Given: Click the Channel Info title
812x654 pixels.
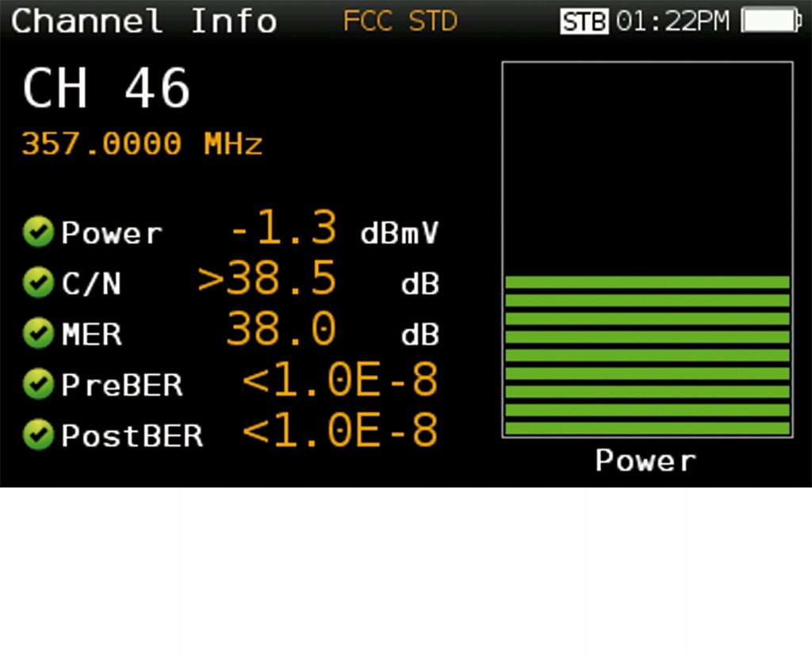Looking at the screenshot, I should (144, 21).
